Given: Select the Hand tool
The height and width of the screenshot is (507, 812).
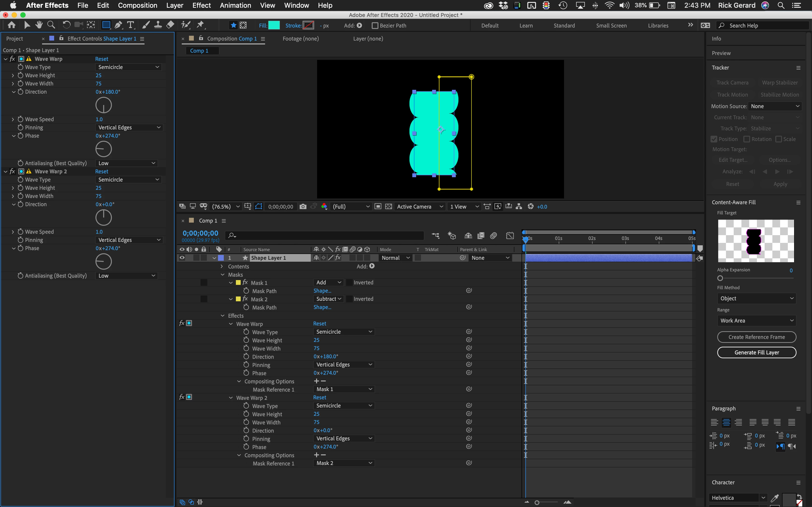Looking at the screenshot, I should coord(39,25).
